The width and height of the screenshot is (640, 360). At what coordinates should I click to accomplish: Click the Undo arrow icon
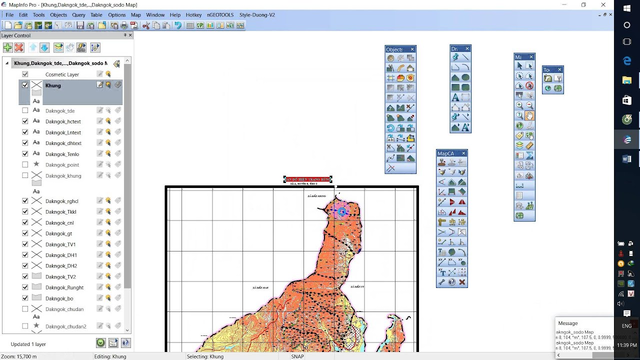[x=178, y=25]
